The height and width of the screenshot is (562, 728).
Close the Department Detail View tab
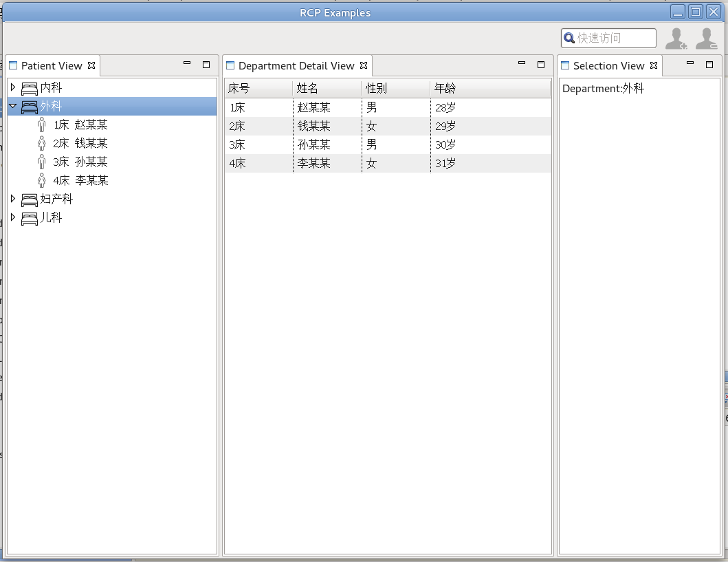coord(364,65)
